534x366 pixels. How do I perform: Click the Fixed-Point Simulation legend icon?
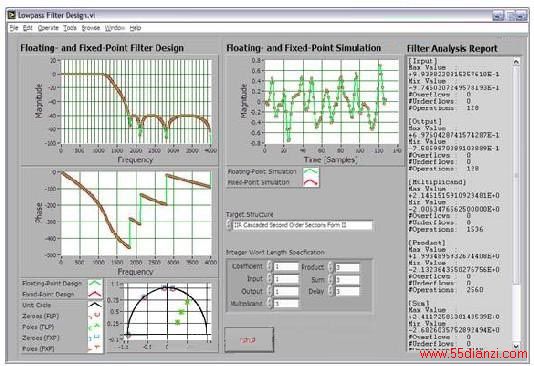click(x=311, y=182)
